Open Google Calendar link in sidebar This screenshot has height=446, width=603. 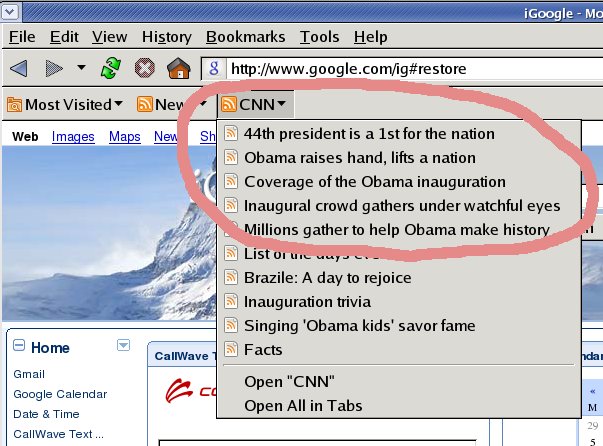pos(60,394)
